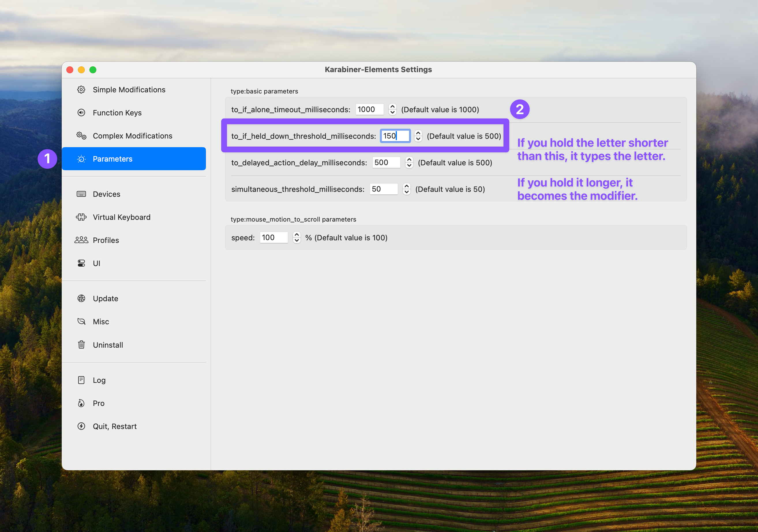
Task: Click the Quit, Restart bolt icon
Action: pyautogui.click(x=81, y=426)
